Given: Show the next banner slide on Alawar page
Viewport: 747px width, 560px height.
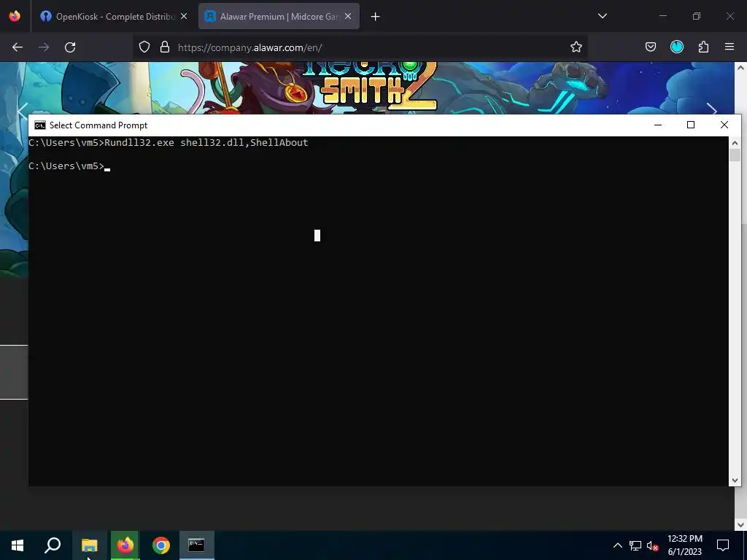Looking at the screenshot, I should click(712, 111).
